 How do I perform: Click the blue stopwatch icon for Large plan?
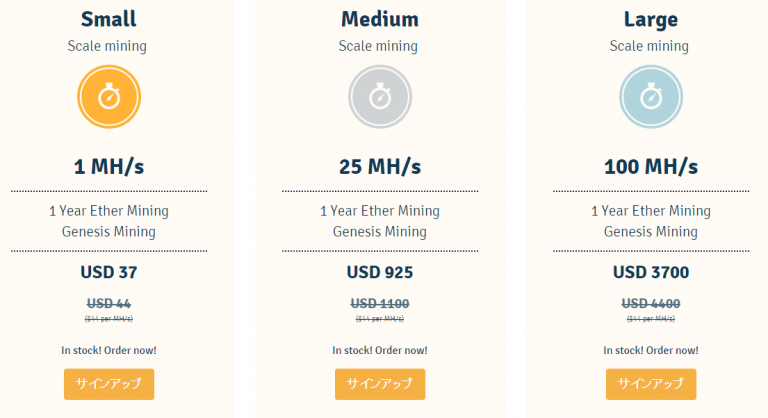tap(651, 97)
